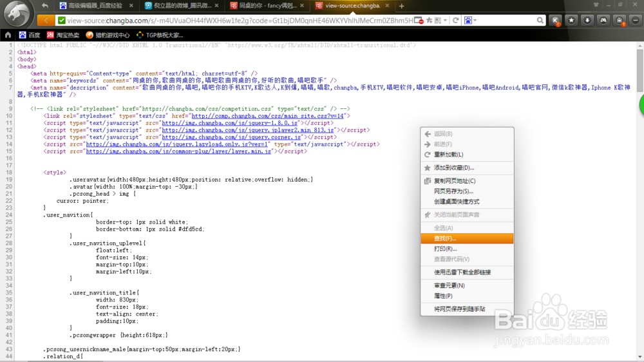Open the game controller toolbar button

[x=603, y=20]
